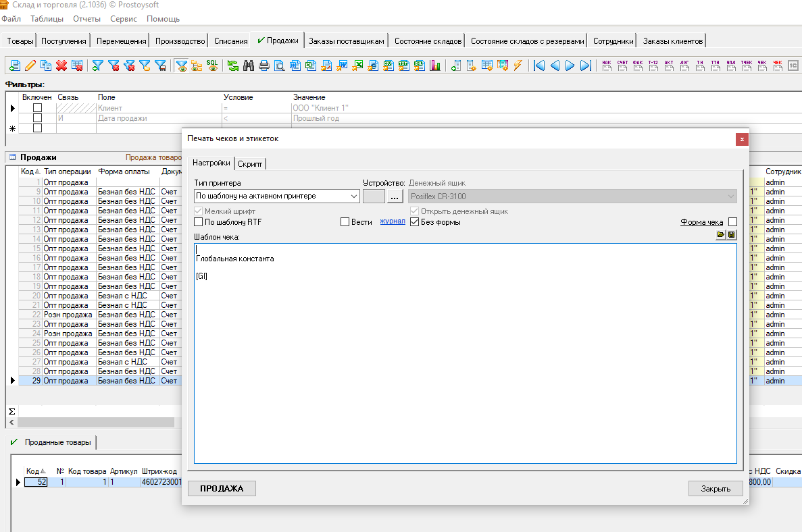Click the lightning bolt toolbar icon

[x=518, y=65]
